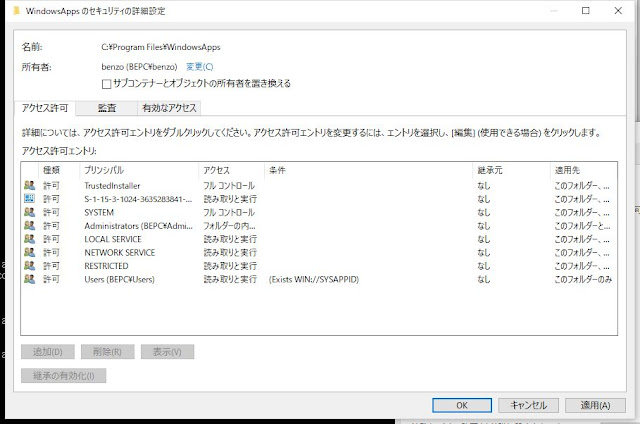This screenshot has height=424, width=640.
Task: Click the user group icon for TrustedInstaller row
Action: 29,185
